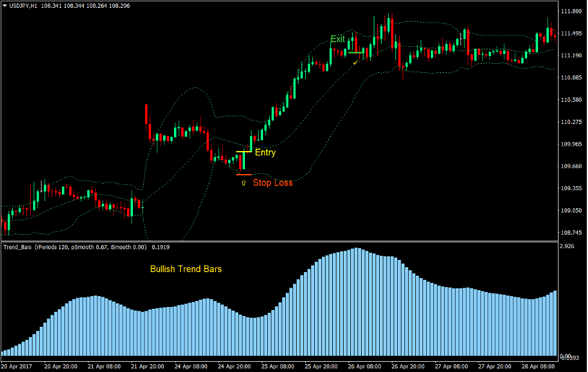Select the yellow Exit arrow on the chart
The height and width of the screenshot is (372, 588).
[x=355, y=63]
